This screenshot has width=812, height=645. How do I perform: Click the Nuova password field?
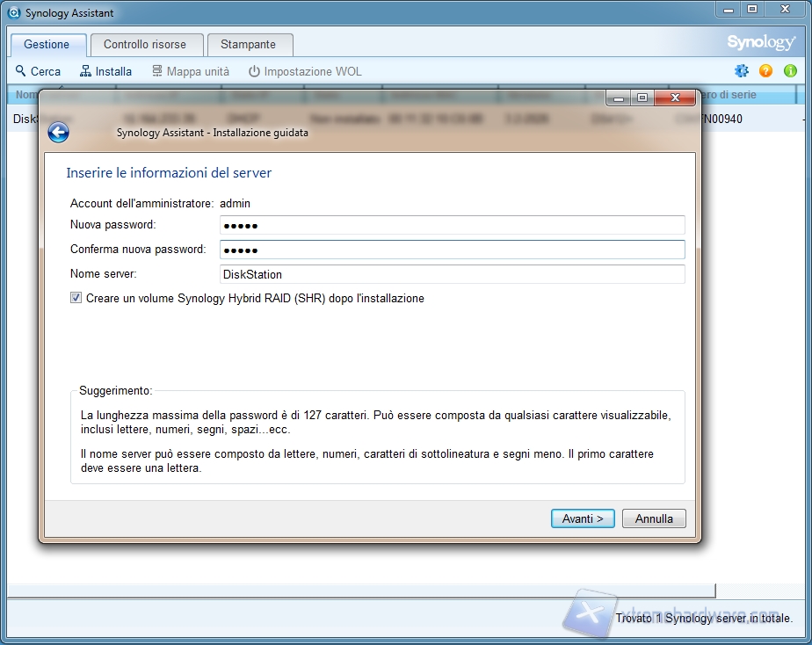click(452, 226)
